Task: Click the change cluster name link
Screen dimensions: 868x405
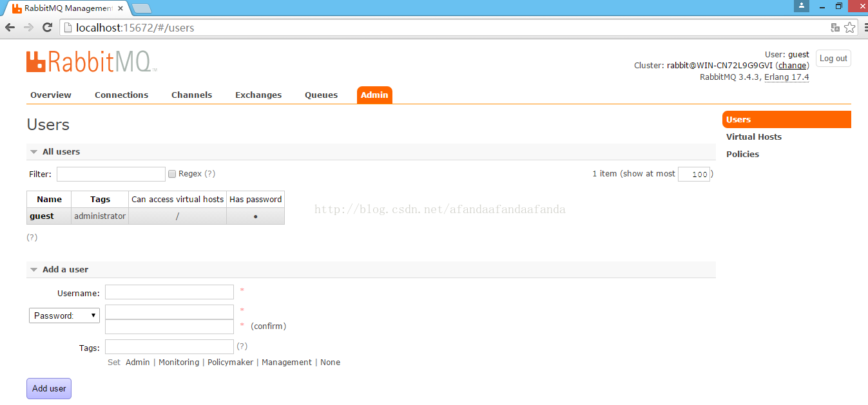Action: pos(792,66)
